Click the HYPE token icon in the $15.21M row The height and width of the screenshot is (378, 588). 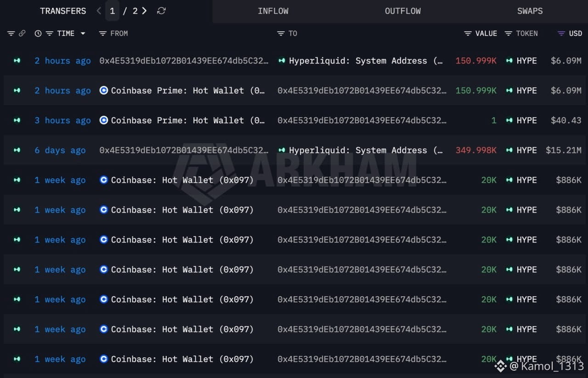tap(509, 150)
